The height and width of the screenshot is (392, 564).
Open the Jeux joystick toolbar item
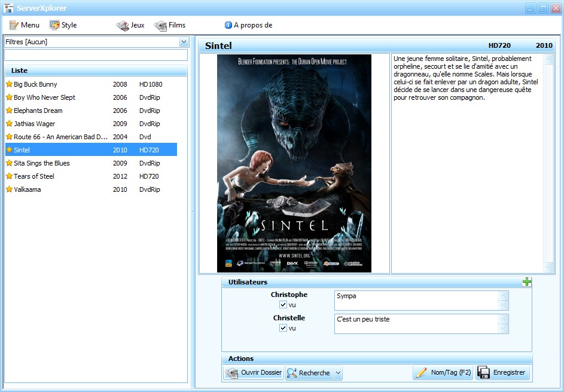130,25
